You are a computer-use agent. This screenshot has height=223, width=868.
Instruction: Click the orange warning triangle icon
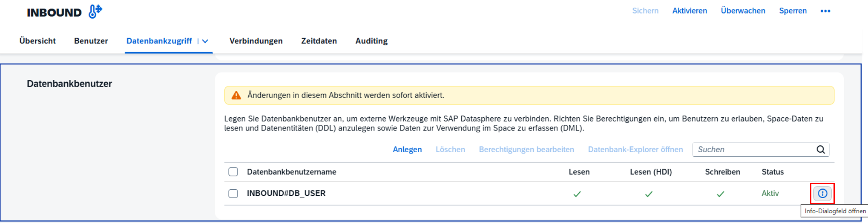(x=236, y=96)
